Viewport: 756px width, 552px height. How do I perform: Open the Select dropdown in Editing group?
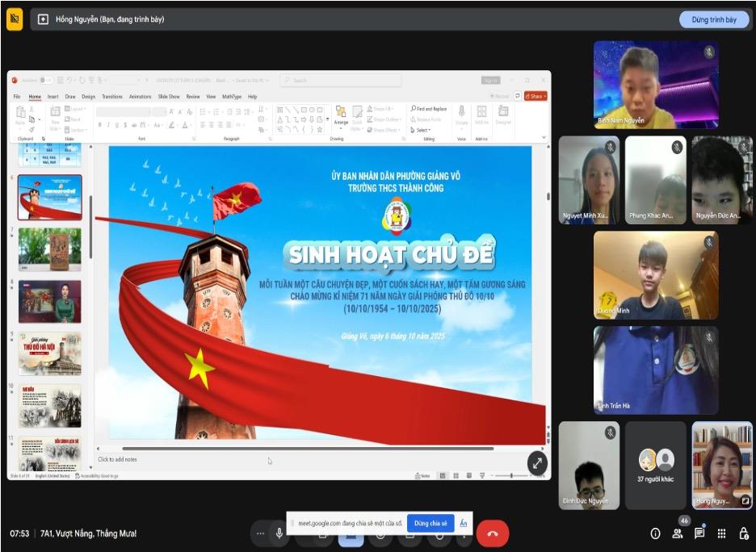point(422,130)
